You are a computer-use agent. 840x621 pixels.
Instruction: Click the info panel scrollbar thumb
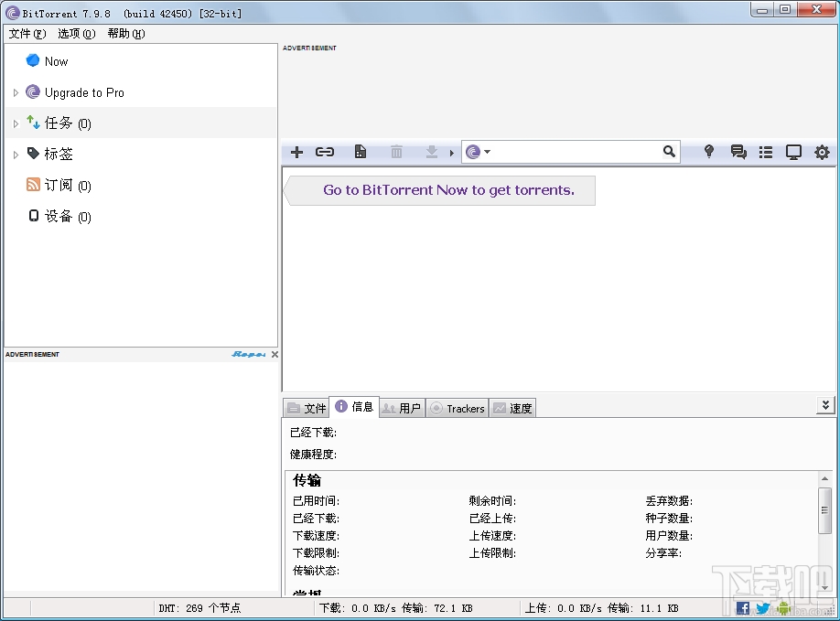click(x=825, y=510)
